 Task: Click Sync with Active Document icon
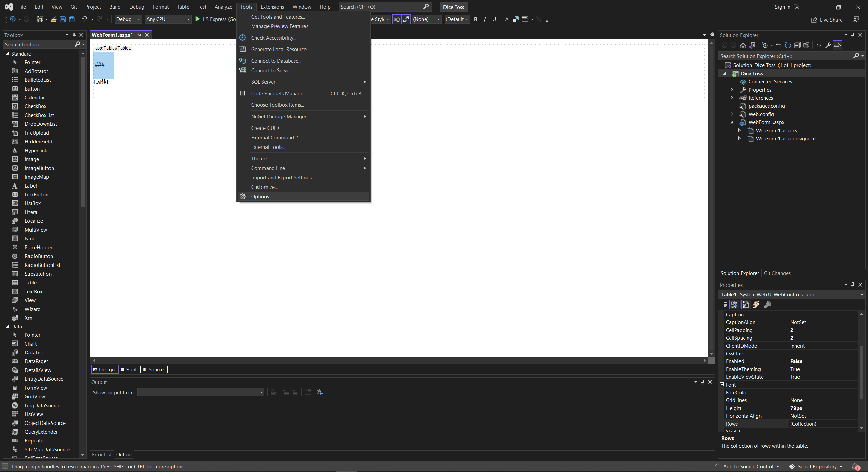(779, 45)
